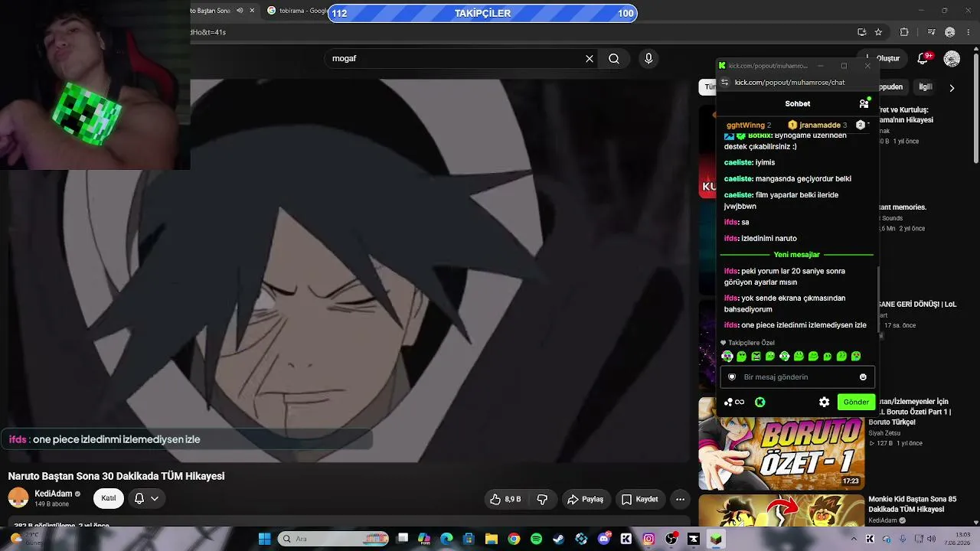Open File Explorer from the taskbar
This screenshot has width=980, height=551.
click(491, 539)
